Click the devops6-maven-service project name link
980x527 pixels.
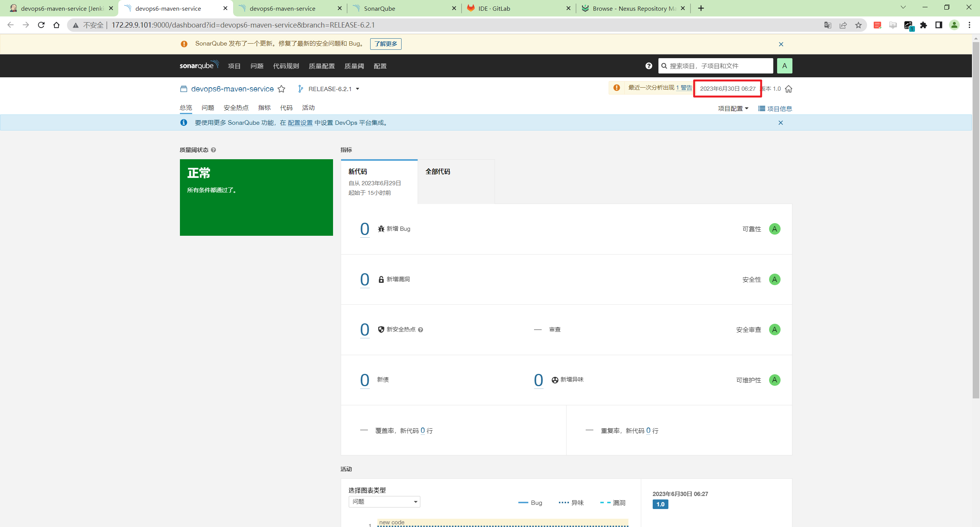[x=232, y=89]
